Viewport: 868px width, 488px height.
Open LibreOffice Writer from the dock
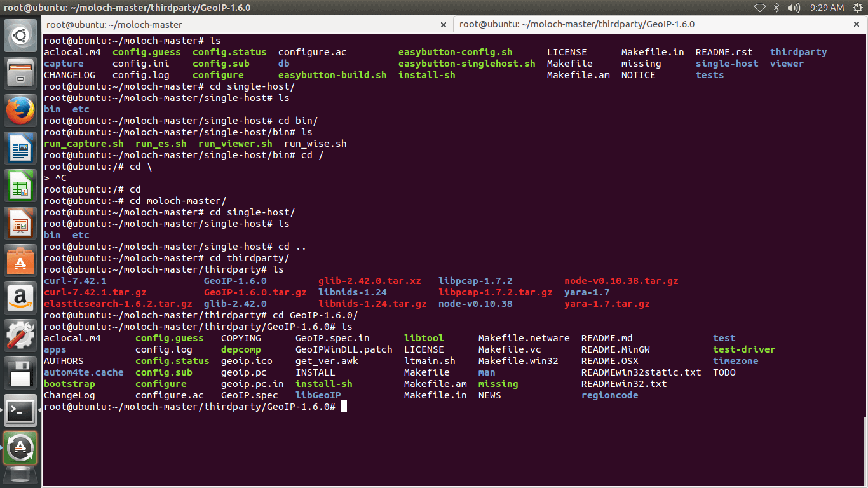(21, 148)
